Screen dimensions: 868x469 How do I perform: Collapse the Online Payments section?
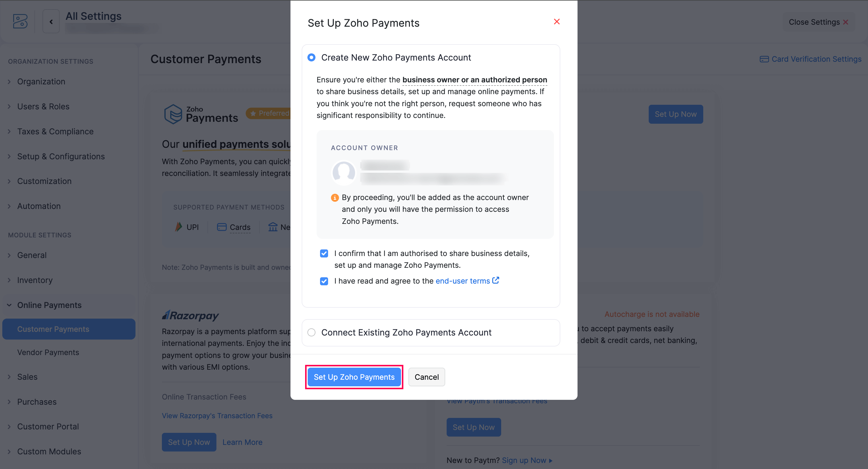49,305
